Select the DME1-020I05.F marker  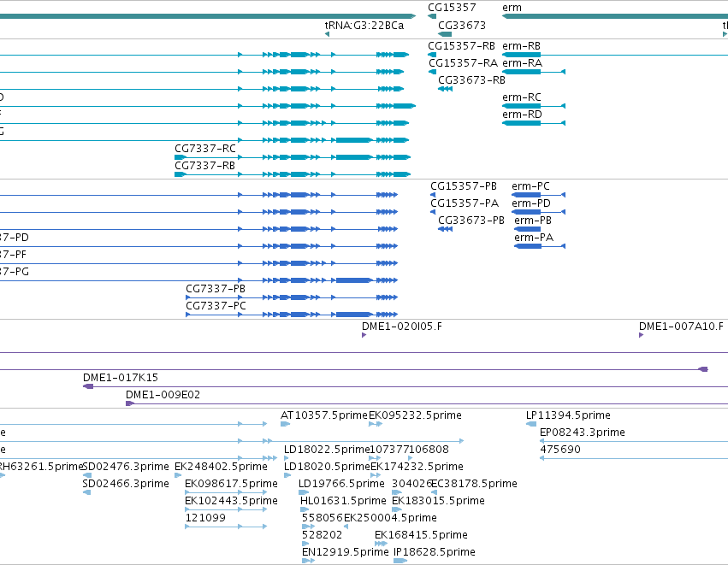(x=364, y=335)
